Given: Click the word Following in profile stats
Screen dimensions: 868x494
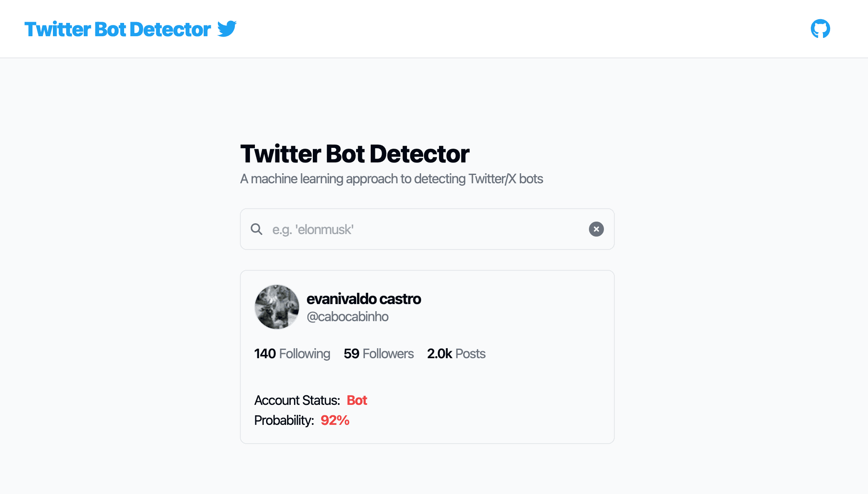Looking at the screenshot, I should tap(304, 354).
